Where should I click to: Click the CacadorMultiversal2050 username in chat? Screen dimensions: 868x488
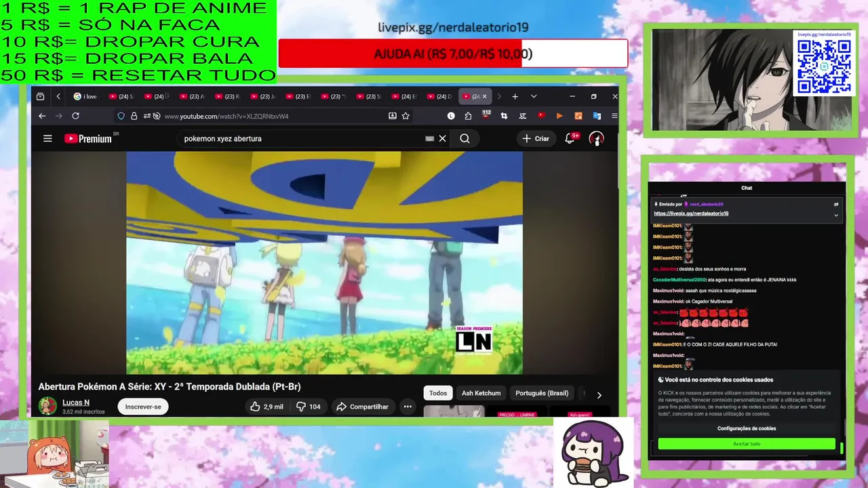pyautogui.click(x=679, y=279)
